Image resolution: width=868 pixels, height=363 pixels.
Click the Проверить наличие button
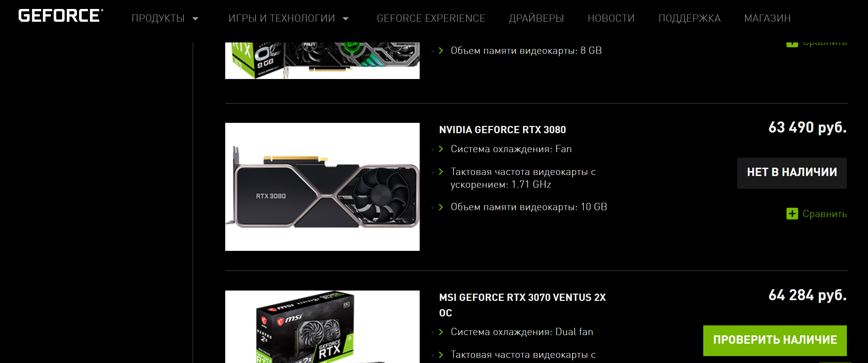pyautogui.click(x=775, y=341)
